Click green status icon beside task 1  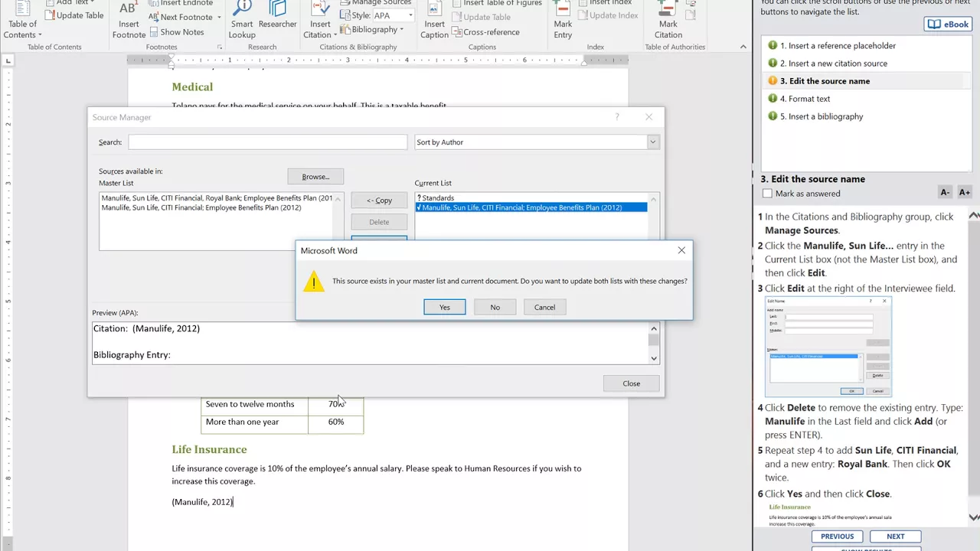[772, 45]
